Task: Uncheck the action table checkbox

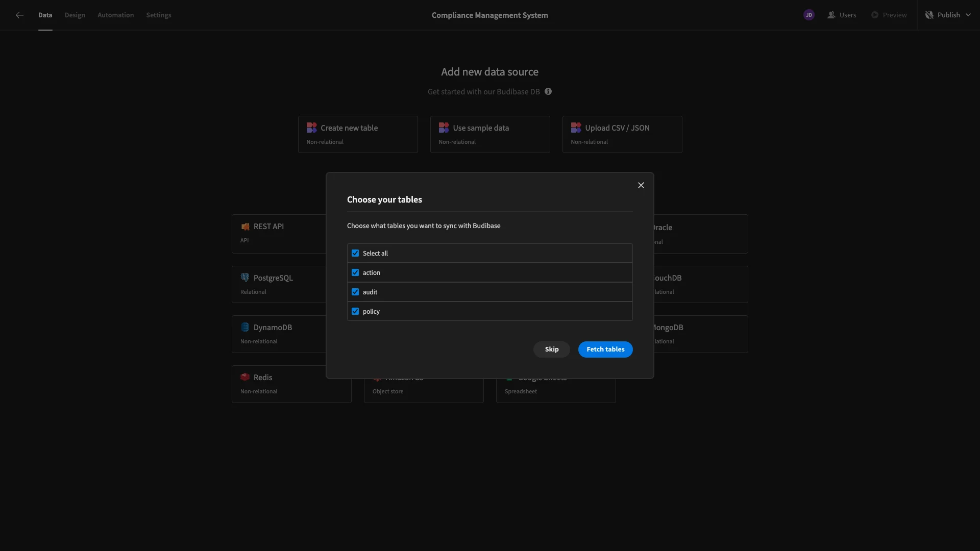Action: coord(355,272)
